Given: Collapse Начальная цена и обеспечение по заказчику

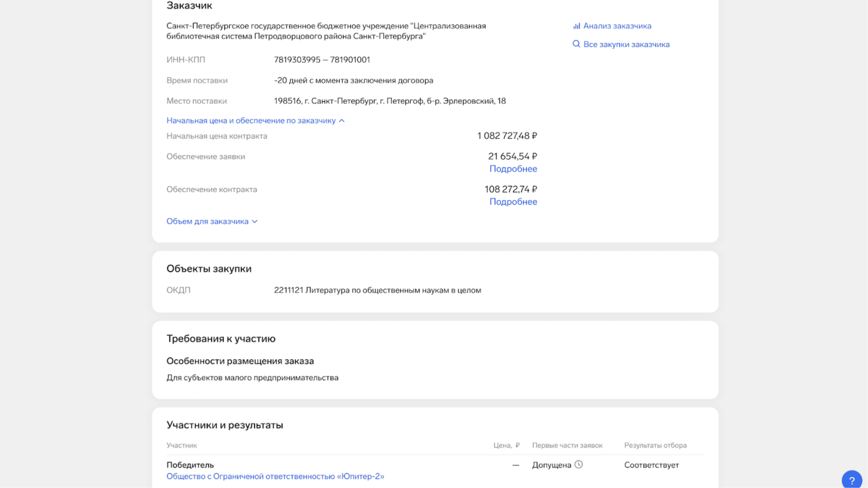Looking at the screenshot, I should 255,121.
